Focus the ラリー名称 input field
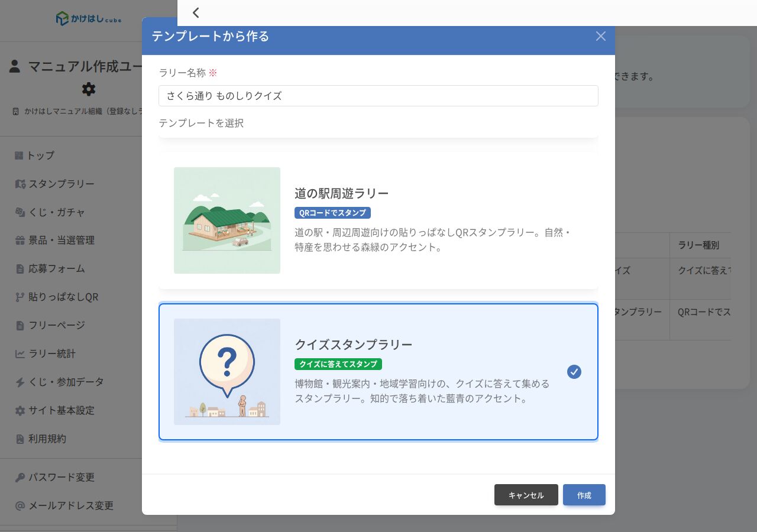757x532 pixels. [x=378, y=96]
